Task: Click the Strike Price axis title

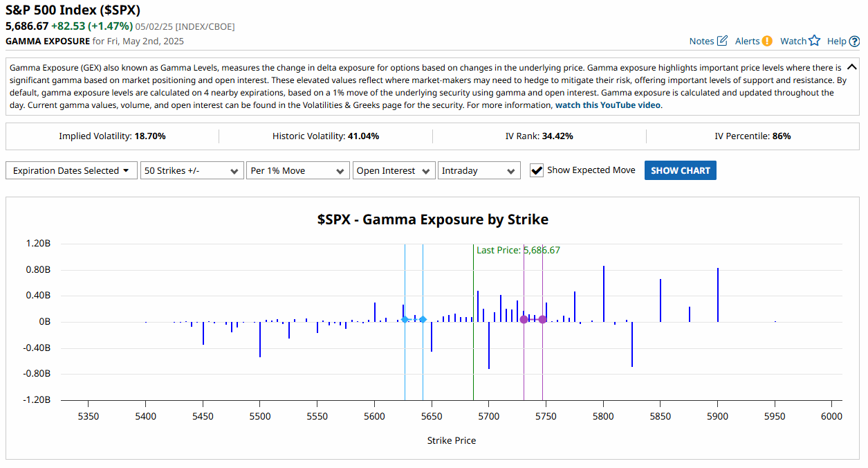Action: tap(452, 440)
